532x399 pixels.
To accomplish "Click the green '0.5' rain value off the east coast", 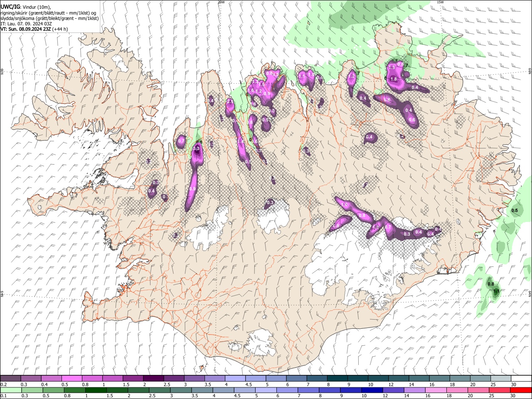I will 515,211.
